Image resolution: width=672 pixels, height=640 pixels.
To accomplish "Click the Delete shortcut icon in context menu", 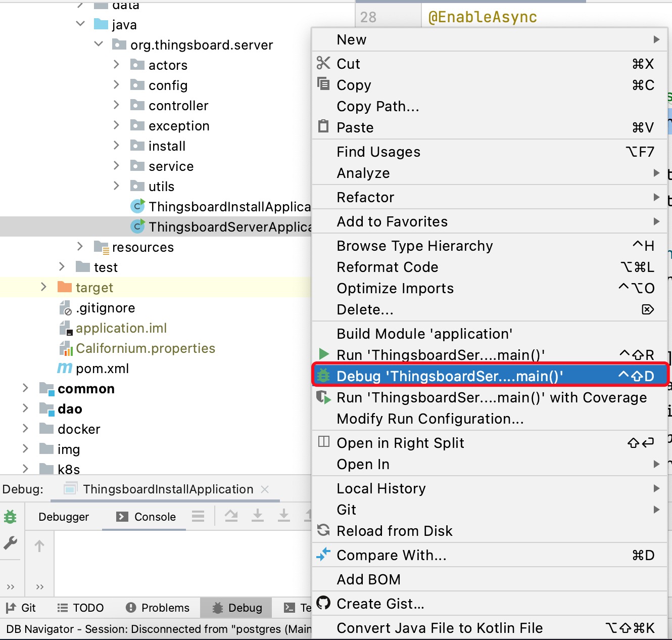I will pyautogui.click(x=648, y=309).
